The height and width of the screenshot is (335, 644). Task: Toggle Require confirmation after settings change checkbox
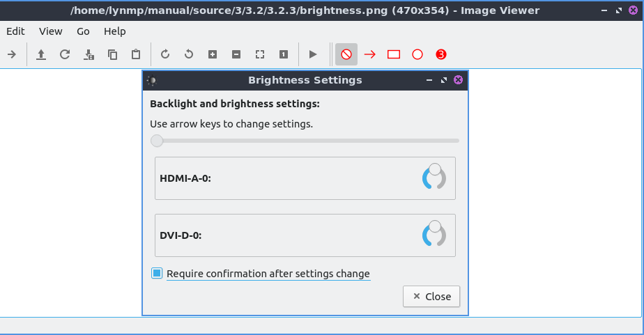(x=157, y=274)
